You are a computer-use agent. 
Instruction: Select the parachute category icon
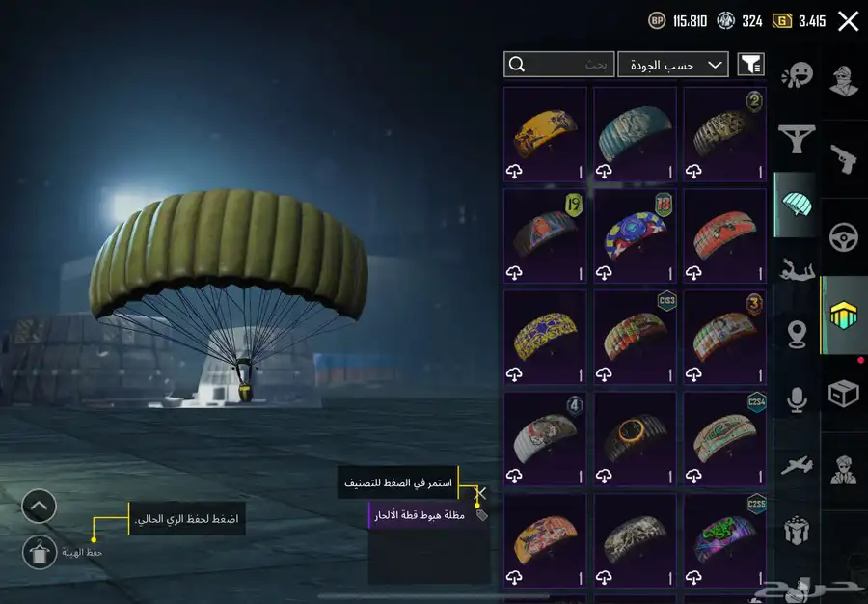point(797,205)
